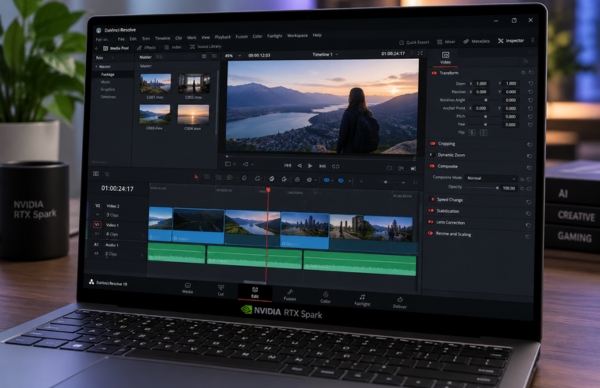This screenshot has width=600, height=388.
Task: Switch to the Fairlight page
Action: click(362, 300)
